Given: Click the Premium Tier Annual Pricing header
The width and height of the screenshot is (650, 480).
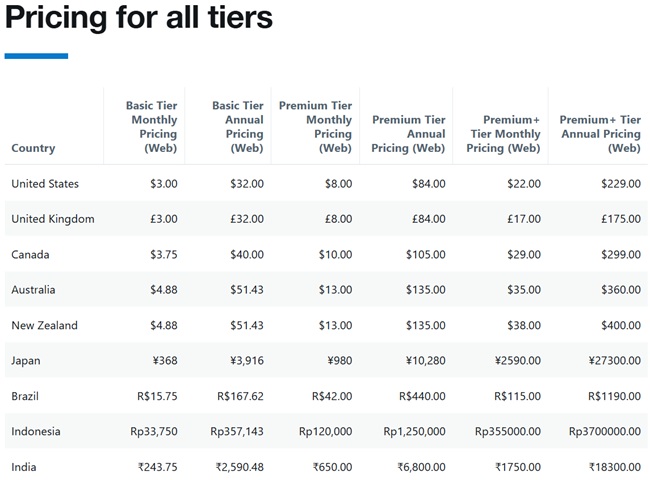Looking at the screenshot, I should (x=408, y=134).
